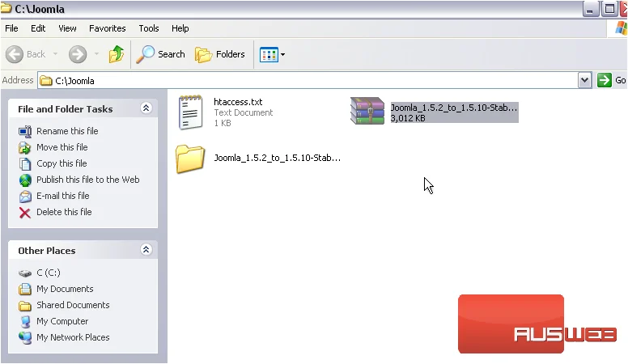This screenshot has height=364, width=628.
Task: Click the archive name Joomla_1.5.2_to_1.5.10-Stab...
Action: pos(454,108)
